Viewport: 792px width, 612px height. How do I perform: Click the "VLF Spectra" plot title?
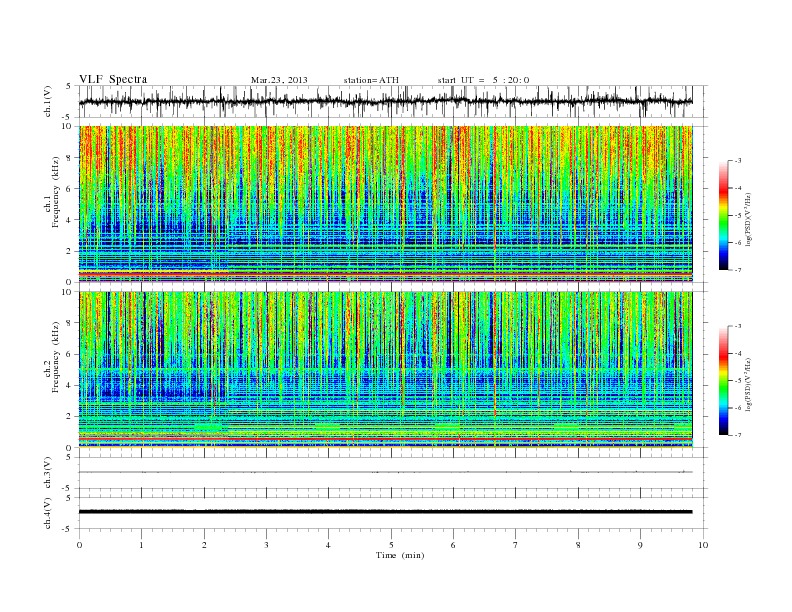coord(113,79)
